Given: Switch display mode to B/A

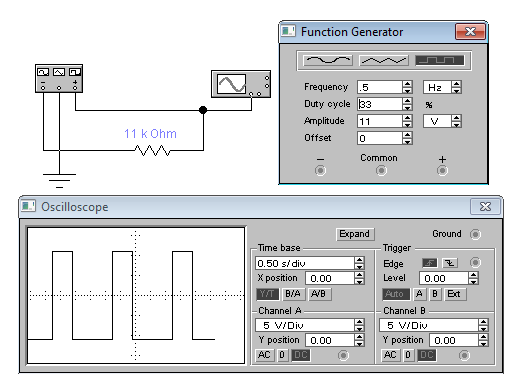Looking at the screenshot, I should tap(293, 294).
